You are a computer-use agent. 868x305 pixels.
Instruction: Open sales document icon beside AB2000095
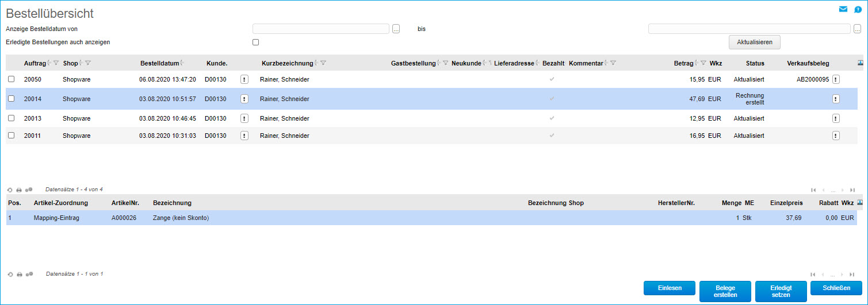tap(836, 79)
